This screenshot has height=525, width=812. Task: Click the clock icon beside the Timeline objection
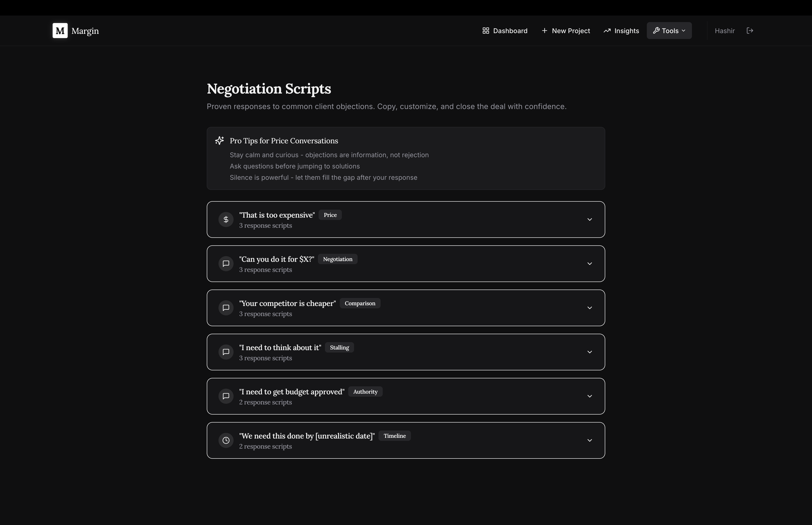coord(226,440)
